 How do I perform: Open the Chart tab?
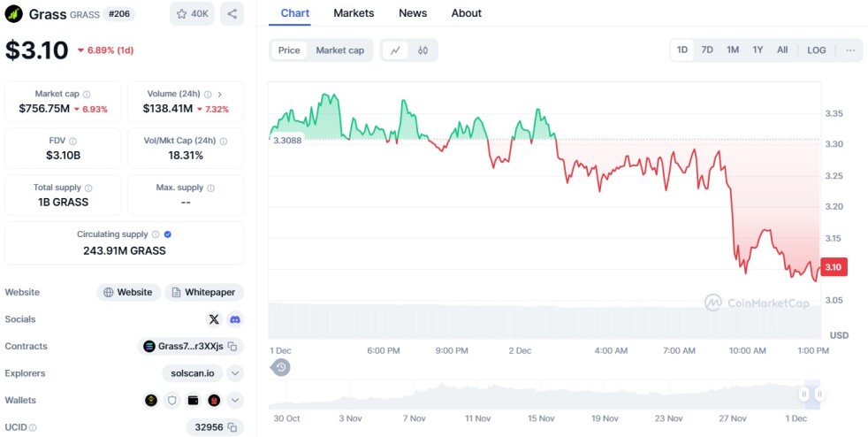click(x=295, y=13)
